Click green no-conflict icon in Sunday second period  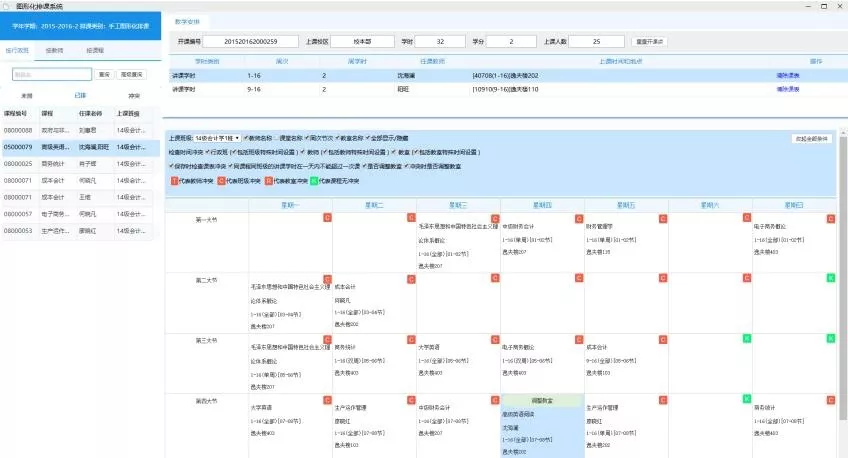831,277
